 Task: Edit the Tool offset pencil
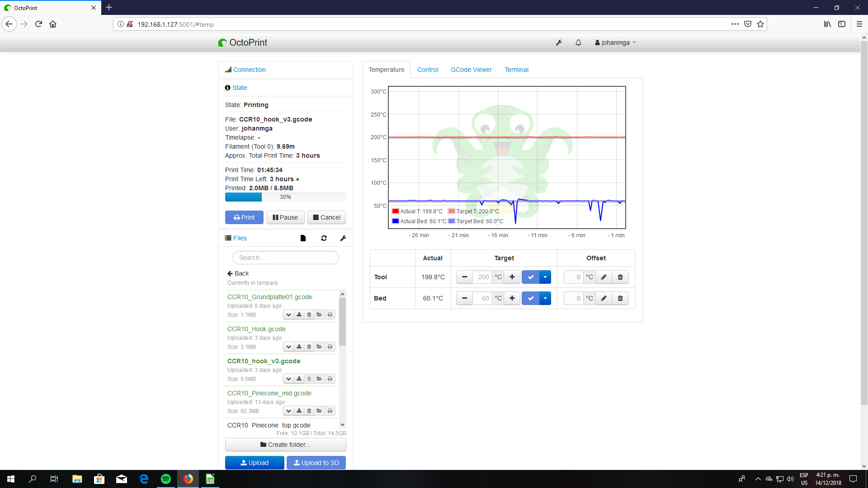click(604, 277)
